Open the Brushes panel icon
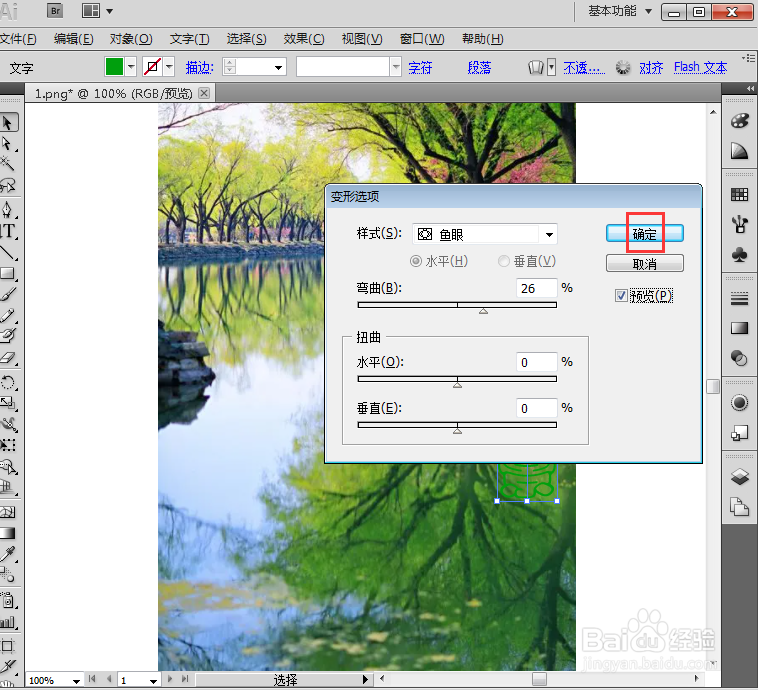 tap(739, 224)
